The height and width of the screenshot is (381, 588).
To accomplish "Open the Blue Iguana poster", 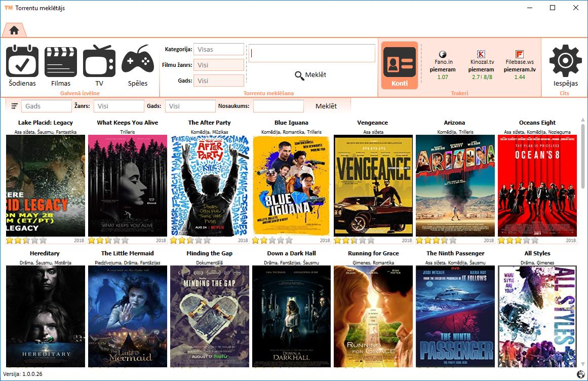I will [291, 185].
